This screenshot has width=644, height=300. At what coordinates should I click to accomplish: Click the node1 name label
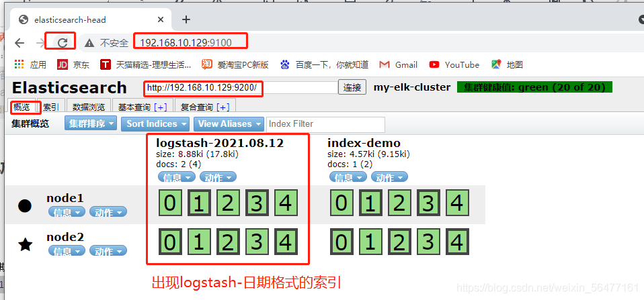coord(65,199)
